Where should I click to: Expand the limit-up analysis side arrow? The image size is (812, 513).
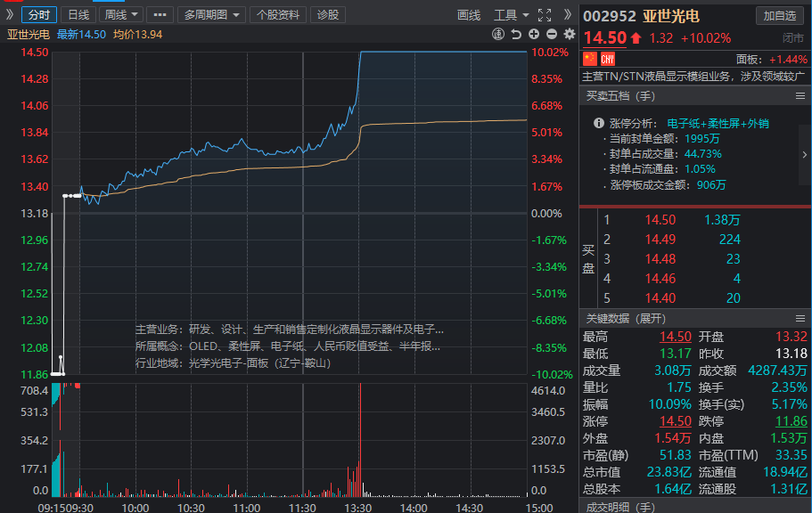coord(805,154)
